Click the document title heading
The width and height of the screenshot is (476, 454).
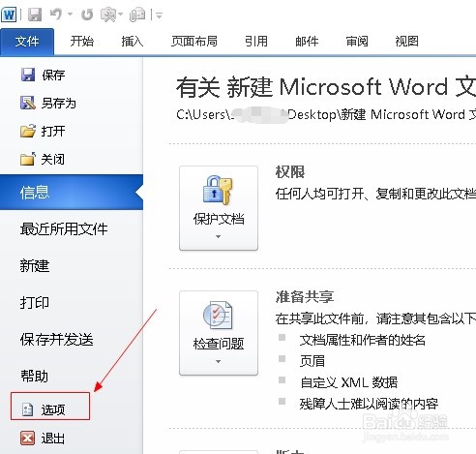[x=326, y=87]
